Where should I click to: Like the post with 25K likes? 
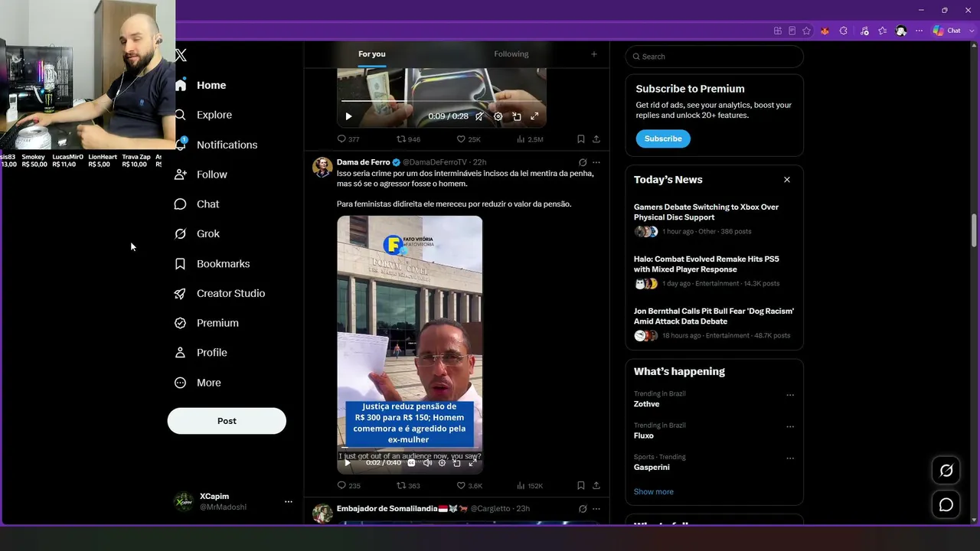469,139
